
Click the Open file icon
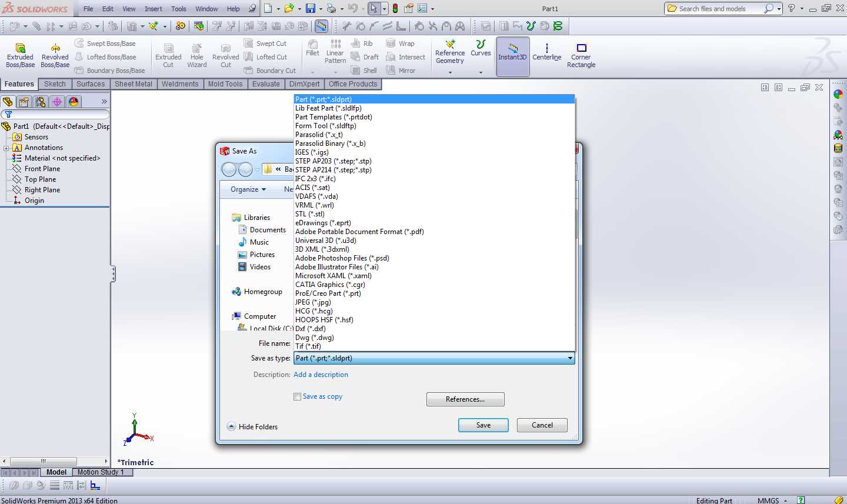[289, 8]
